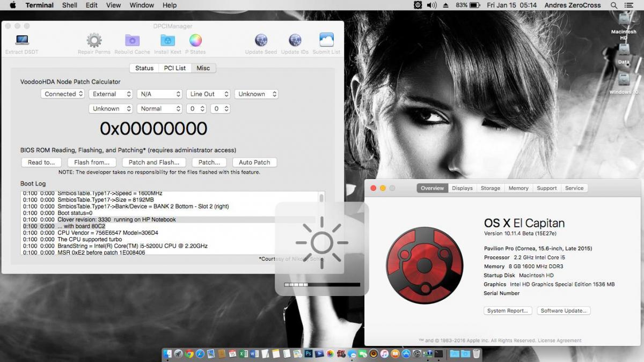The height and width of the screenshot is (362, 644).
Task: Open Terminal icon in the Dock
Action: (438, 354)
